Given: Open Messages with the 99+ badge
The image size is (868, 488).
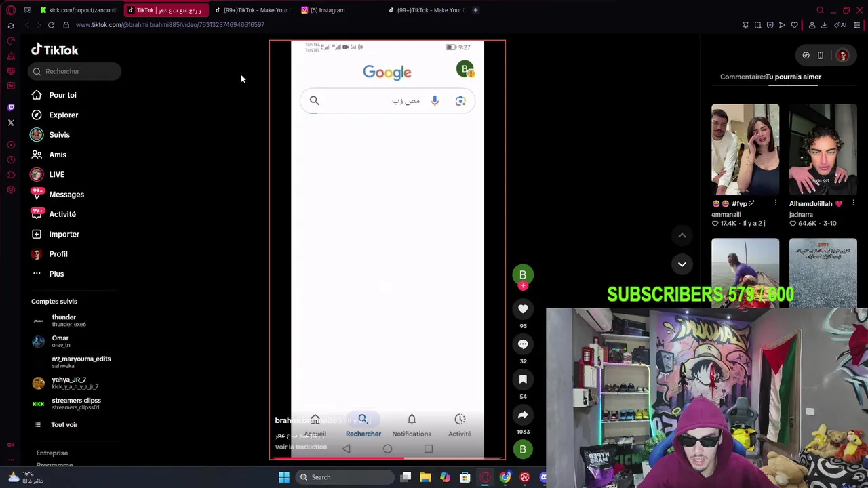Looking at the screenshot, I should coord(58,195).
